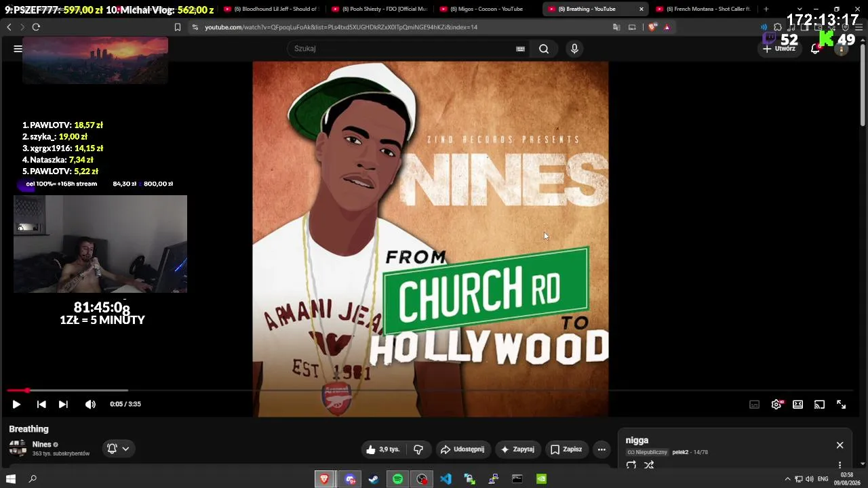Go back in the browser

pos(9,27)
